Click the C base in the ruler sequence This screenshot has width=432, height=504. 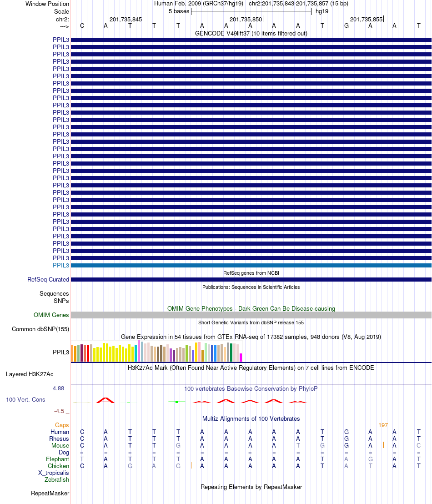click(82, 26)
